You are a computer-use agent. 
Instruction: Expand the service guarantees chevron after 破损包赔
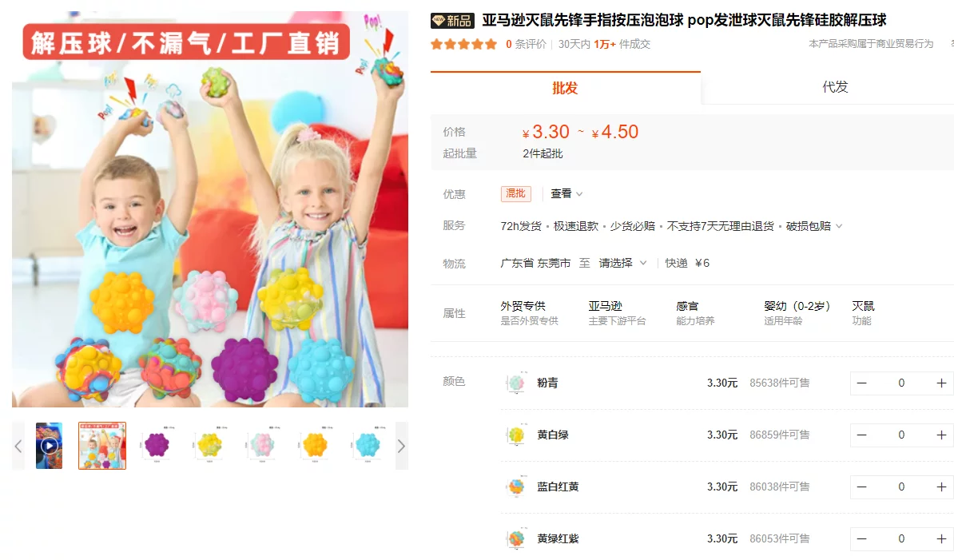pyautogui.click(x=839, y=226)
